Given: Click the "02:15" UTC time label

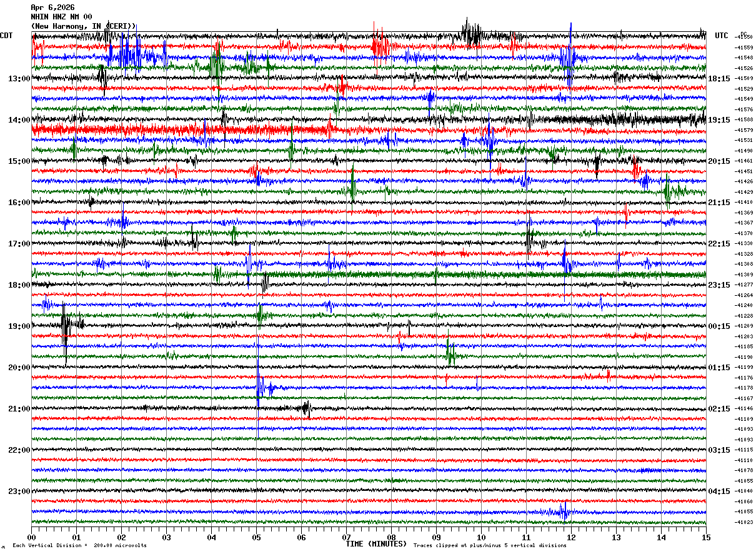Looking at the screenshot, I should (719, 409).
